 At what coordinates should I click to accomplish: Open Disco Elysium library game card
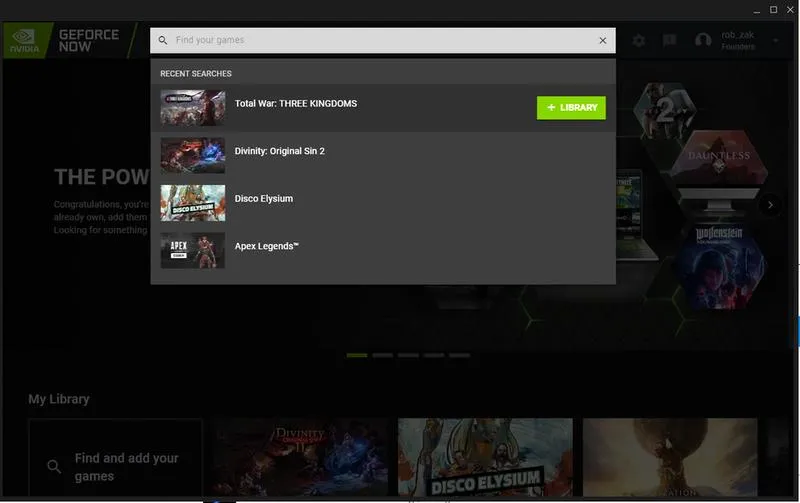coord(485,458)
